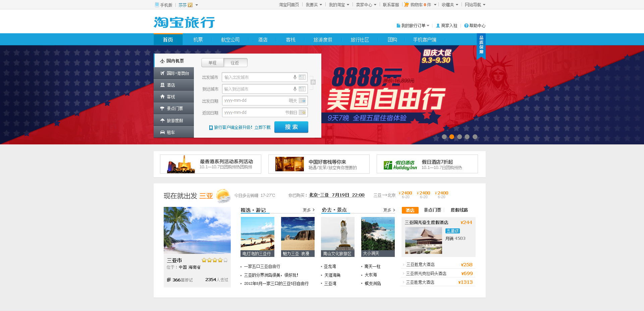The width and height of the screenshot is (644, 311).
Task: Click the Holiday Inn logo
Action: click(400, 165)
